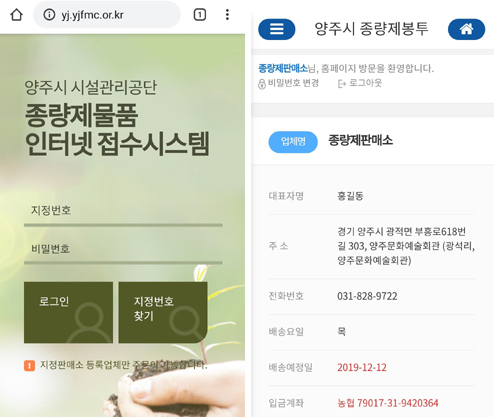Click the 지정번호 찾기 button
Viewport: 500px width, 417px height.
163,312
